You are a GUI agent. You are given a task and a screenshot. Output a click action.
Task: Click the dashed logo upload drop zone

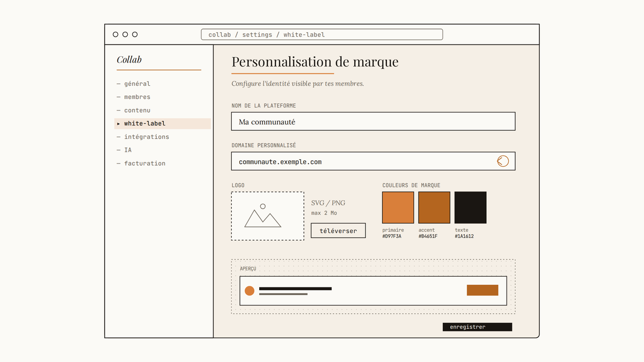[268, 216]
